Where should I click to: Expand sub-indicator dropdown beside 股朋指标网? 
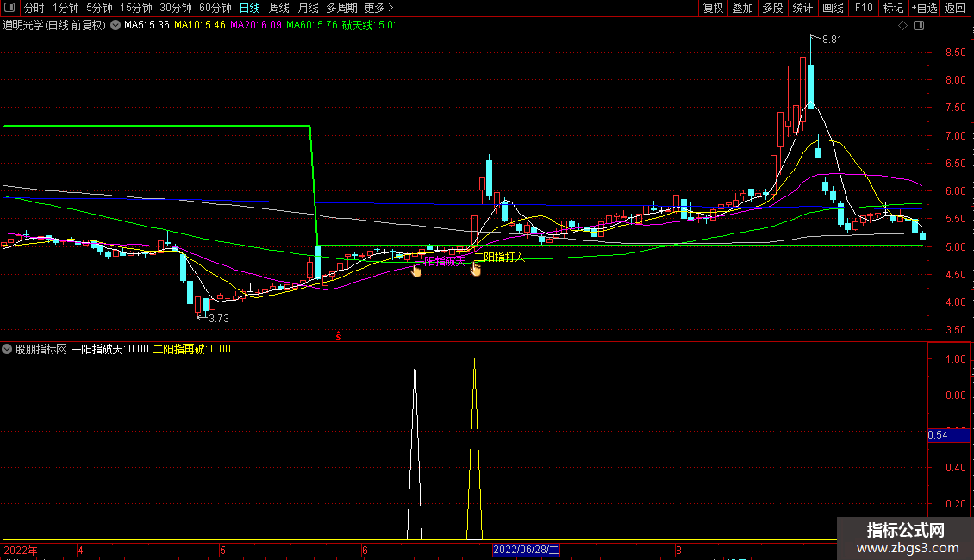(7, 349)
